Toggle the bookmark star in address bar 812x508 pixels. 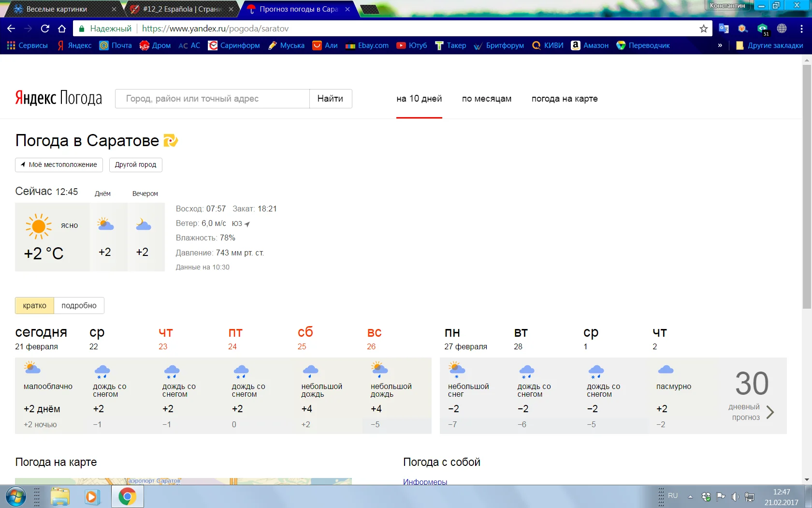click(x=703, y=29)
